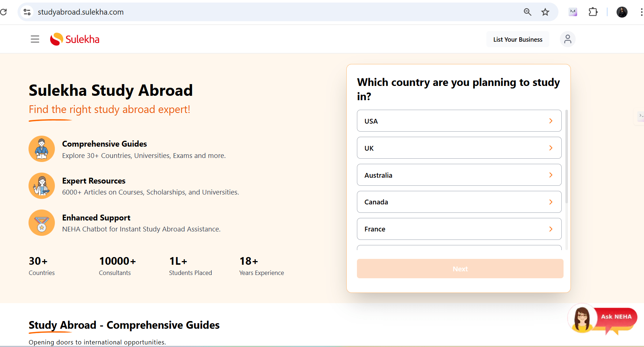The height and width of the screenshot is (347, 644).
Task: Open the hamburger navigation menu
Action: click(35, 39)
